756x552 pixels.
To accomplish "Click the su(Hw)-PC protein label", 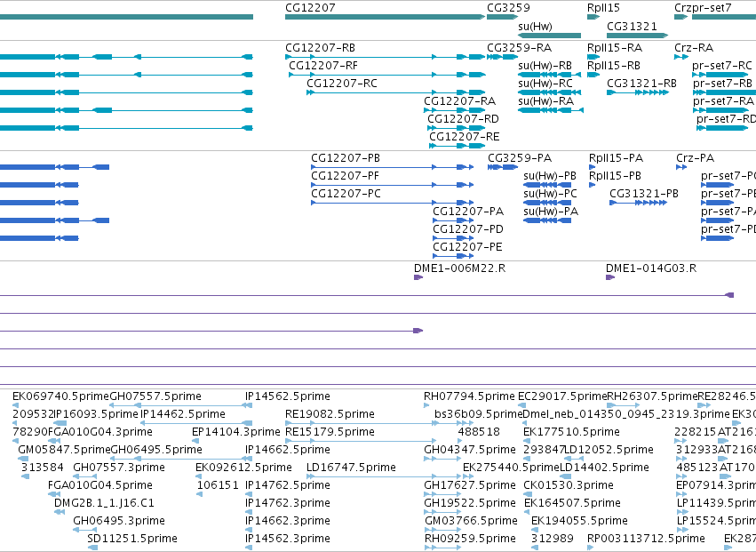I will point(550,194).
